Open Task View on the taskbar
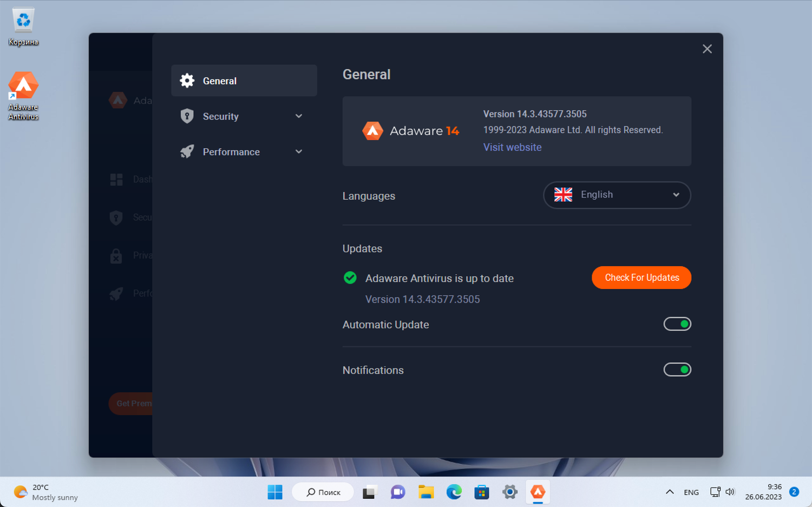 tap(369, 492)
